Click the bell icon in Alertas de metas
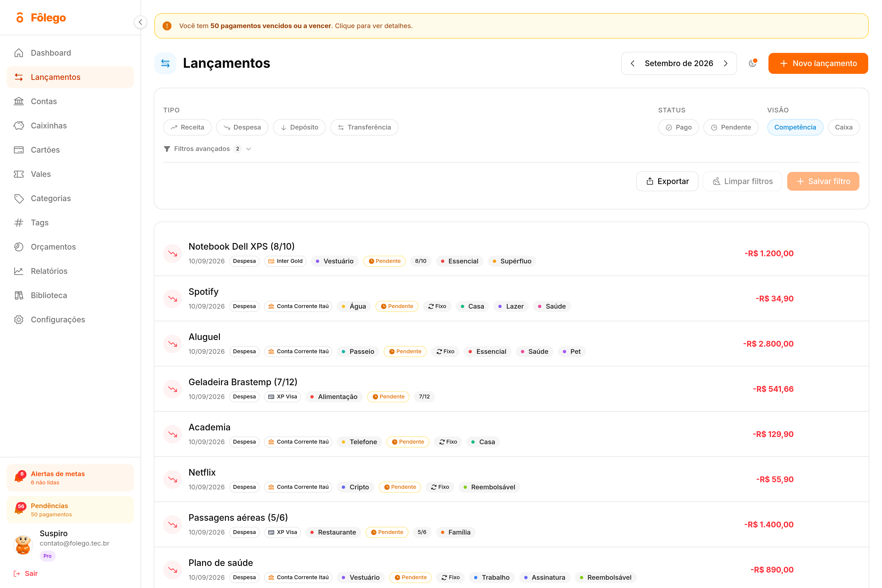The height and width of the screenshot is (588, 882). pos(20,477)
